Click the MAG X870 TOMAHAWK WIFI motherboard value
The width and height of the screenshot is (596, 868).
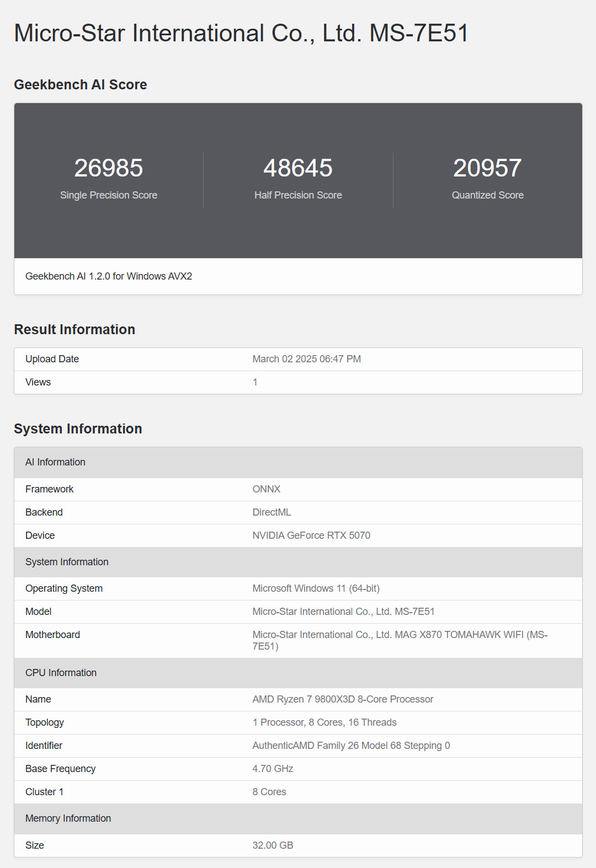(400, 635)
